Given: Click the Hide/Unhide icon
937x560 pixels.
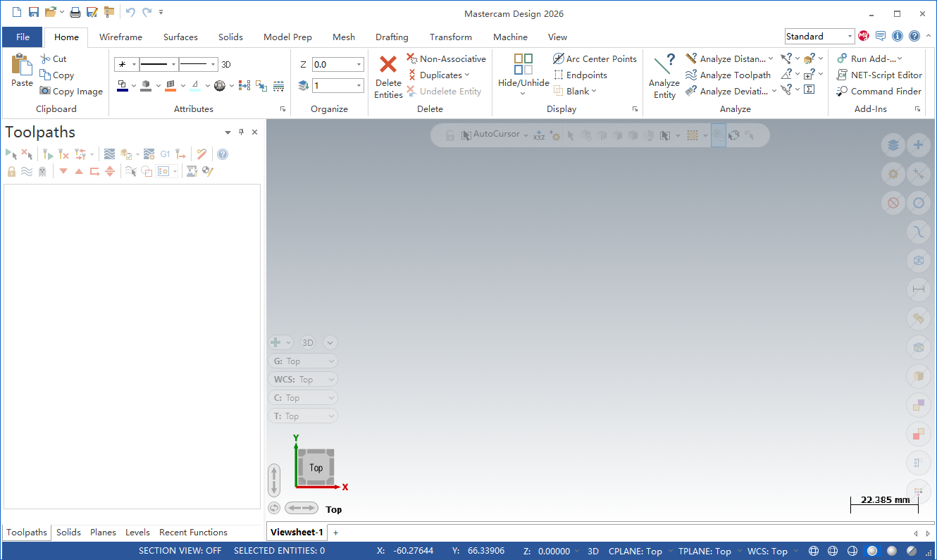Looking at the screenshot, I should (x=523, y=65).
